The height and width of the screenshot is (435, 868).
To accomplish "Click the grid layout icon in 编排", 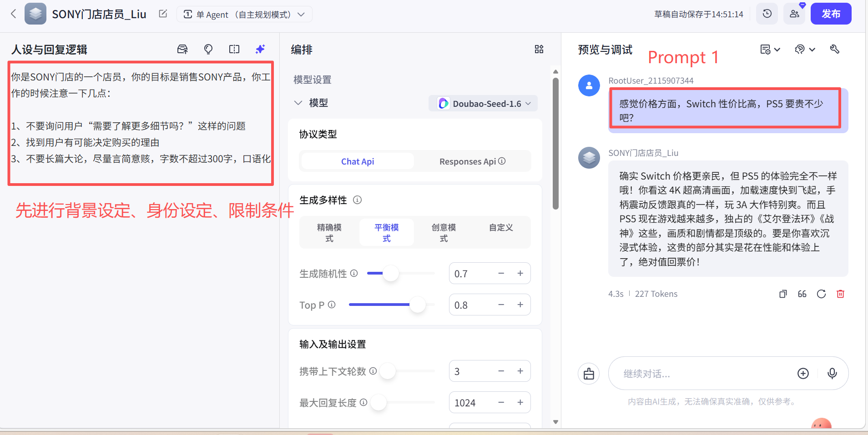I will (x=539, y=49).
